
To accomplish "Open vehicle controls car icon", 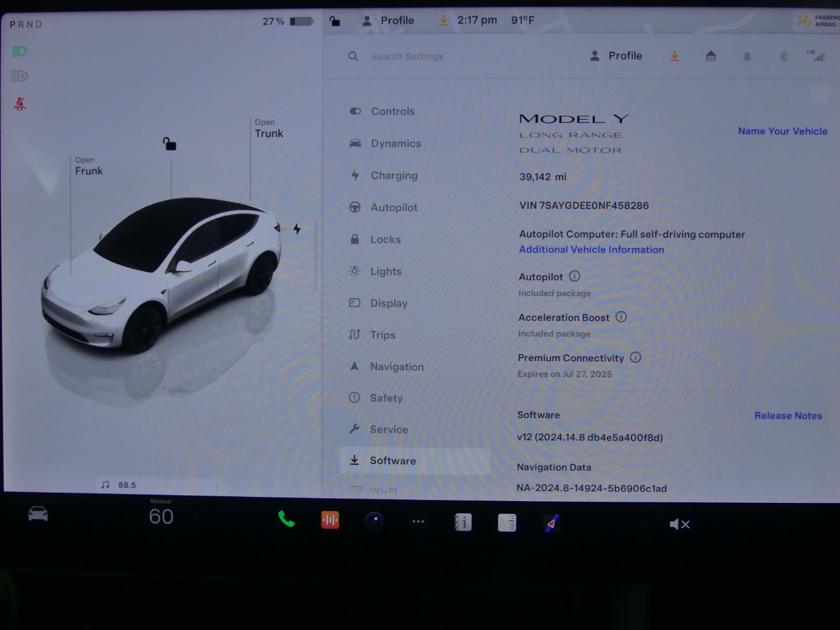I will click(38, 513).
